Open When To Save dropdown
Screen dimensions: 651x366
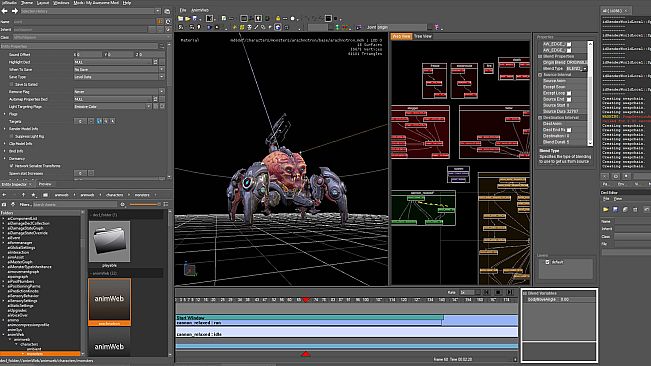click(x=162, y=69)
